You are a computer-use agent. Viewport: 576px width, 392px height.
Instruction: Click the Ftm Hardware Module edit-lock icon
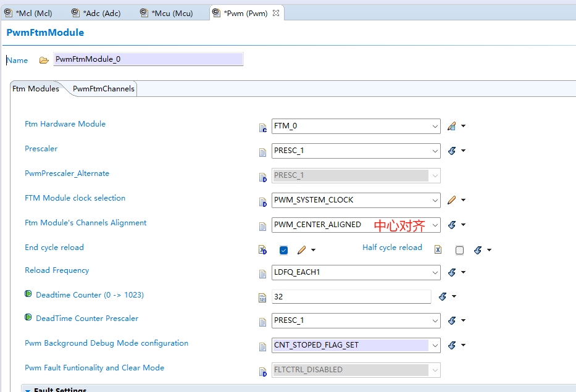tap(451, 126)
